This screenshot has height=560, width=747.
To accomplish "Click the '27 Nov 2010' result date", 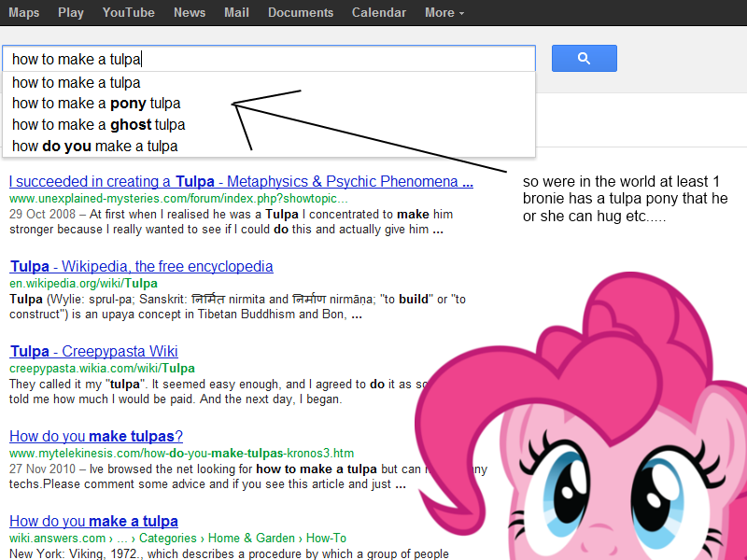I will click(42, 469).
